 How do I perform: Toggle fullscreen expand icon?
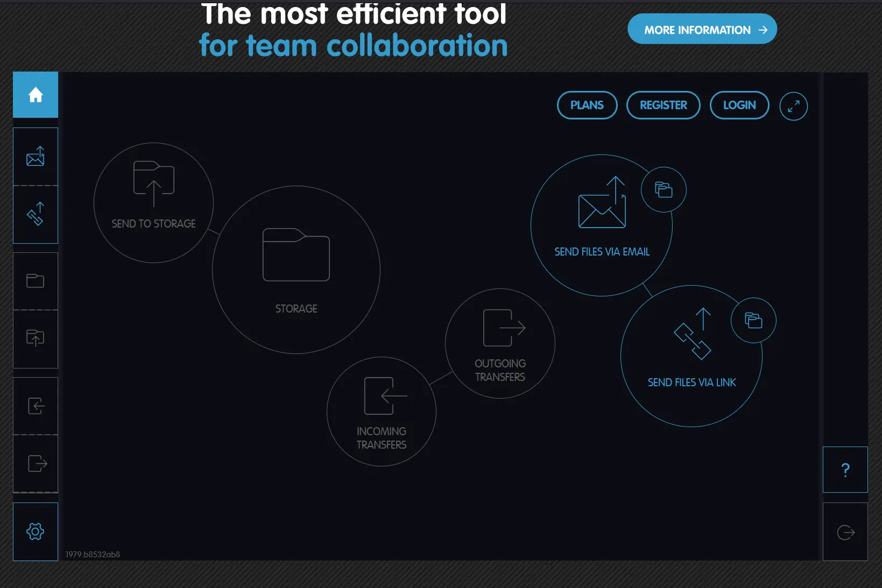pos(793,106)
